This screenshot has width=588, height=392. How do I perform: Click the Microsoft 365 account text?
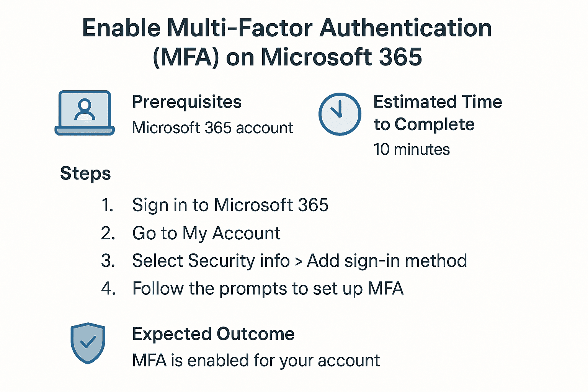pos(212,128)
